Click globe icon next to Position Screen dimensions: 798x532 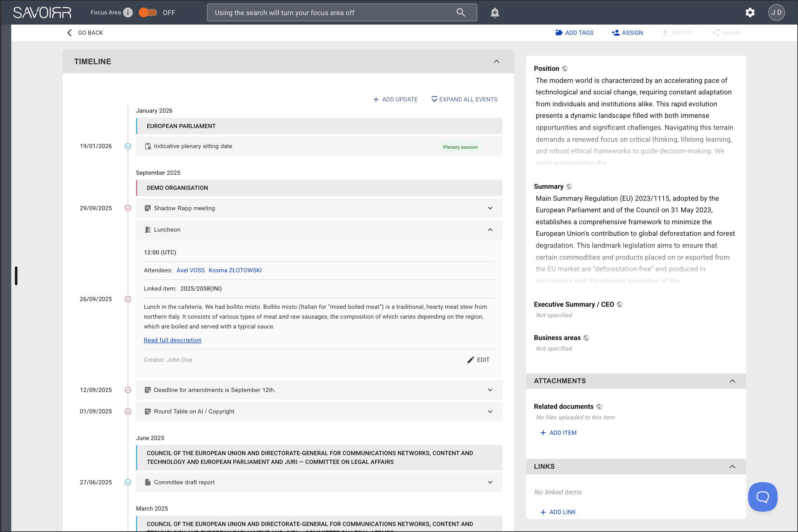(565, 69)
